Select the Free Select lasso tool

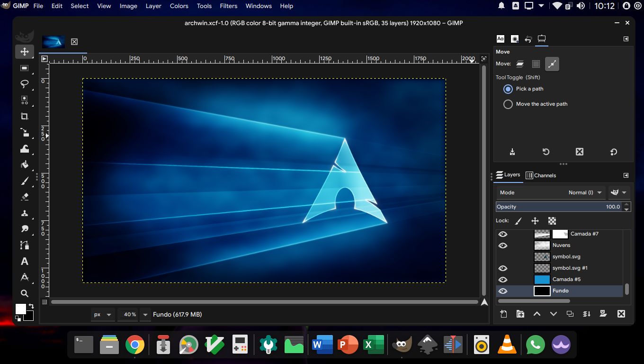25,84
